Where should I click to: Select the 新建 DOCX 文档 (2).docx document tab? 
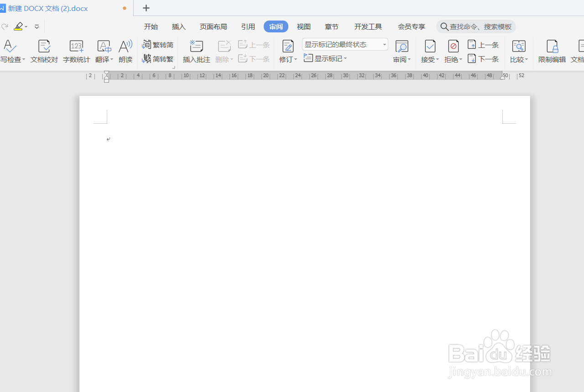[x=48, y=8]
